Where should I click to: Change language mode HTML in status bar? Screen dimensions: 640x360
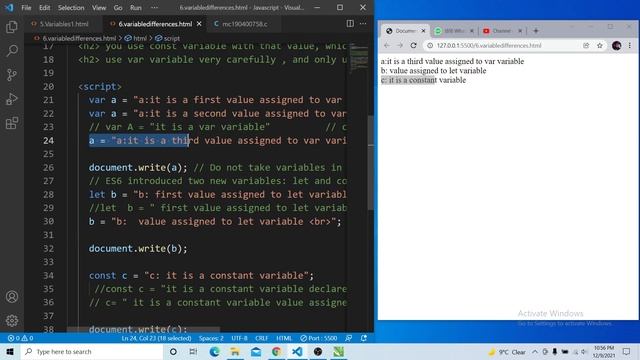tap(284, 338)
